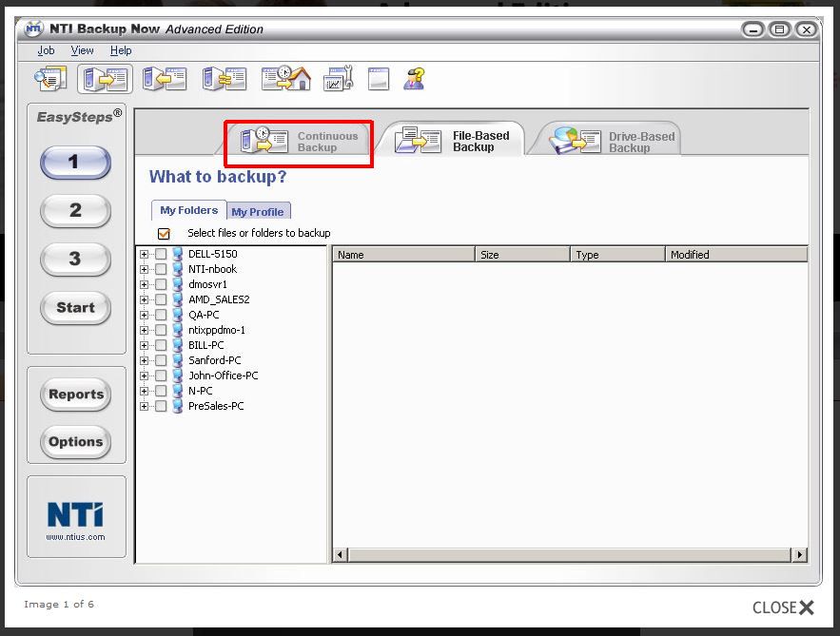Expand the NTI-nbook tree node
Screen dimensions: 840x636
144,269
